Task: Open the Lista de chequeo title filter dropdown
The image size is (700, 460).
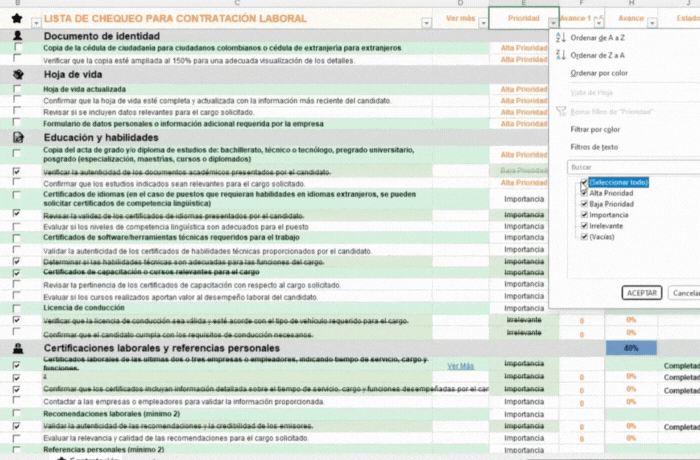Action: click(426, 22)
